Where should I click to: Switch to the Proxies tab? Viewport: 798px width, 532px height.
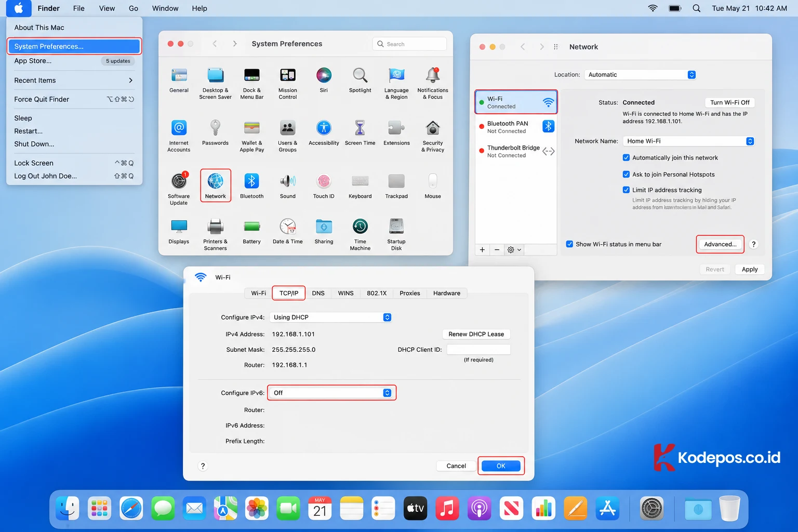[x=410, y=293]
